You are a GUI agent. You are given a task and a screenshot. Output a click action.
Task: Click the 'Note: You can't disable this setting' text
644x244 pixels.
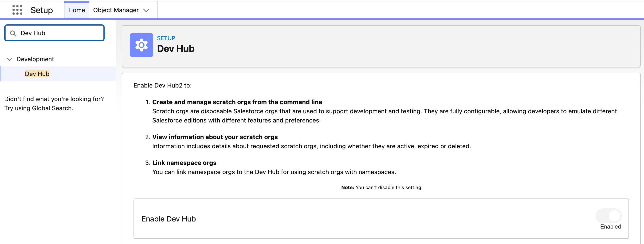coord(381,187)
